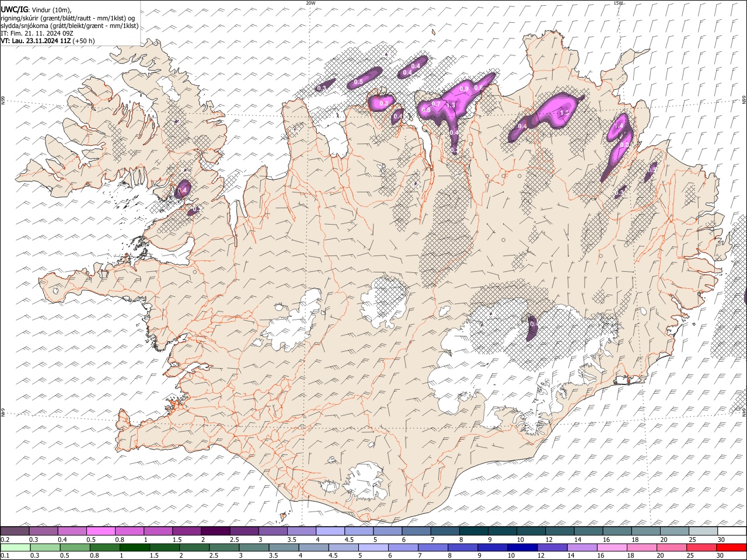Screen dimensions: 747x560
Task: Click the '30' label on the upper scale
Action: [x=720, y=540]
